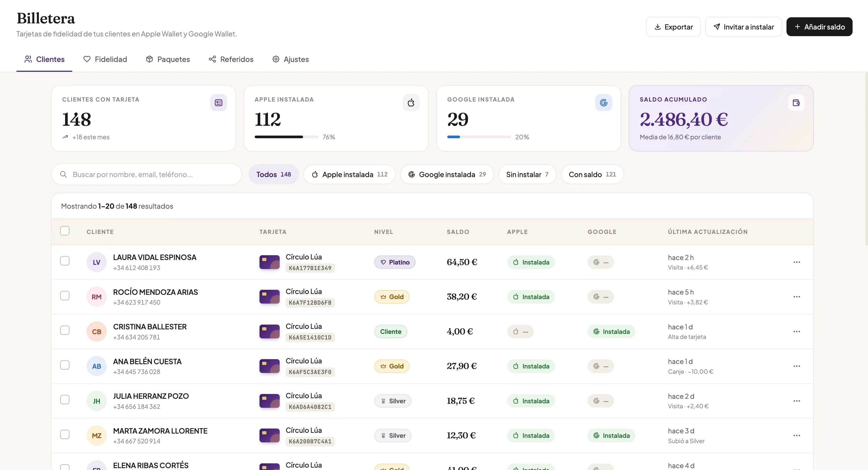868x470 pixels.
Task: Switch to the Fidelidad tab
Action: (105, 59)
